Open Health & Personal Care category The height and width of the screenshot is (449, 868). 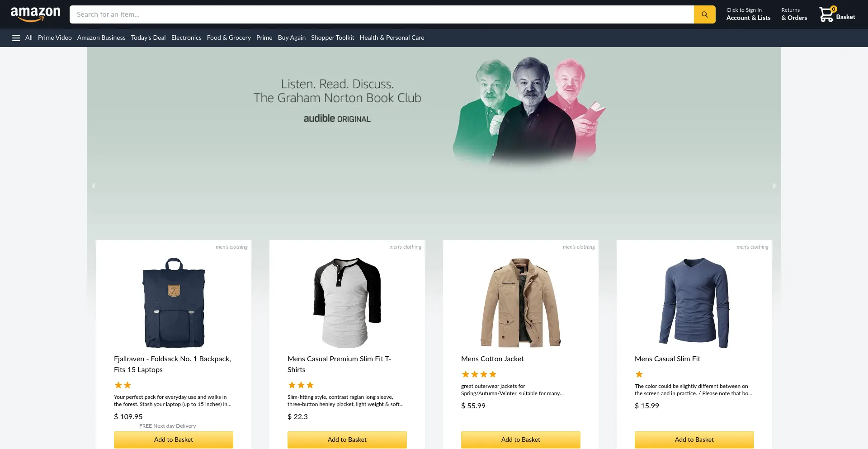[392, 38]
